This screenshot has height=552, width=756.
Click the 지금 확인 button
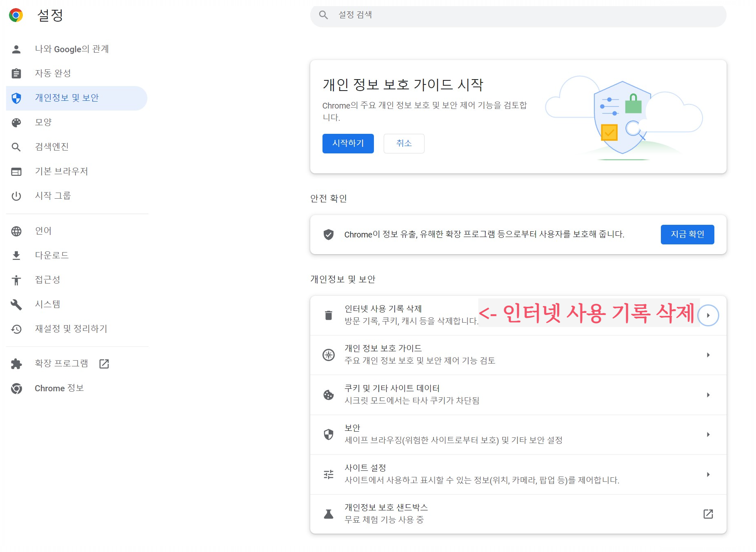(687, 235)
